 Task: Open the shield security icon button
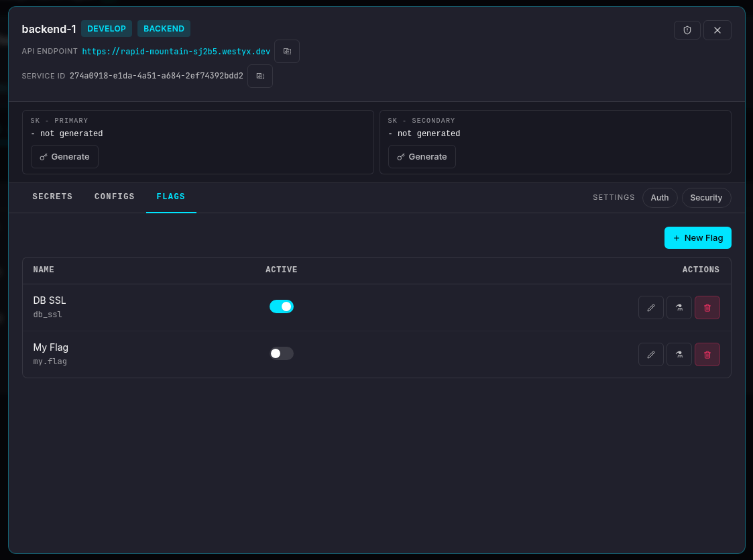[687, 30]
